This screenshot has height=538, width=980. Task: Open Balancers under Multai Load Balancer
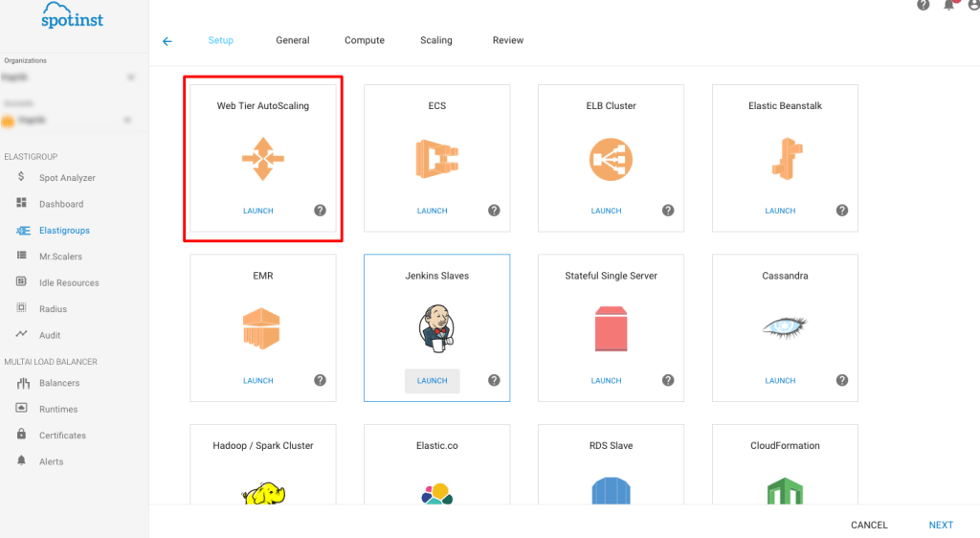(x=59, y=383)
